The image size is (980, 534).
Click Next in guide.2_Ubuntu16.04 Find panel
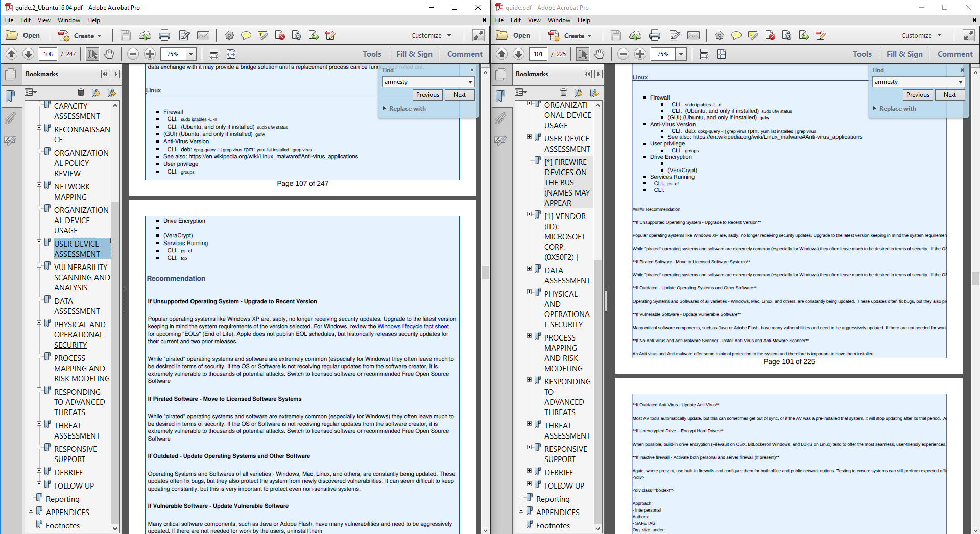(460, 95)
